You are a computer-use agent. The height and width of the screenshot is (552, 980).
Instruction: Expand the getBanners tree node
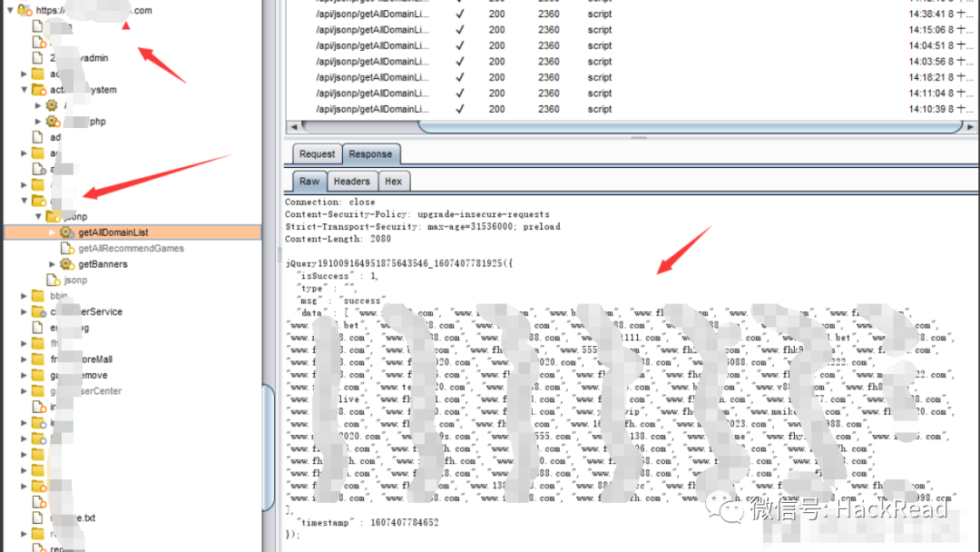click(52, 264)
